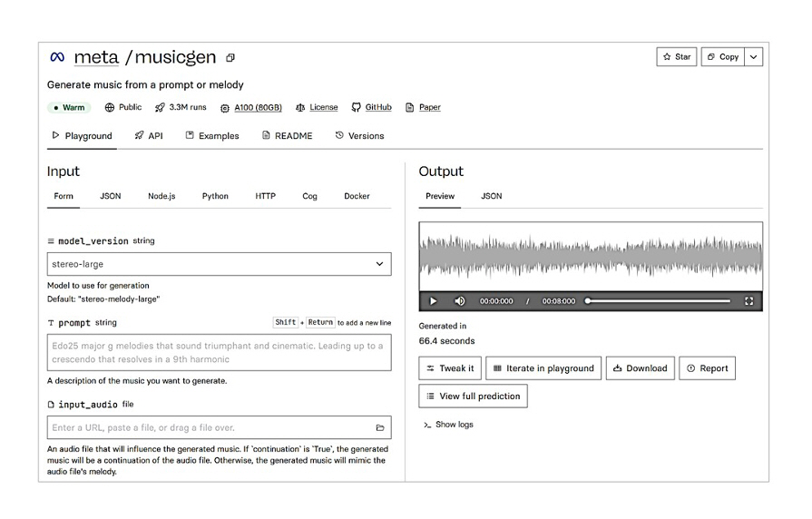Viewport: 812px width, 519px height.
Task: Click the copy icon beside musicgen title
Action: (x=230, y=58)
